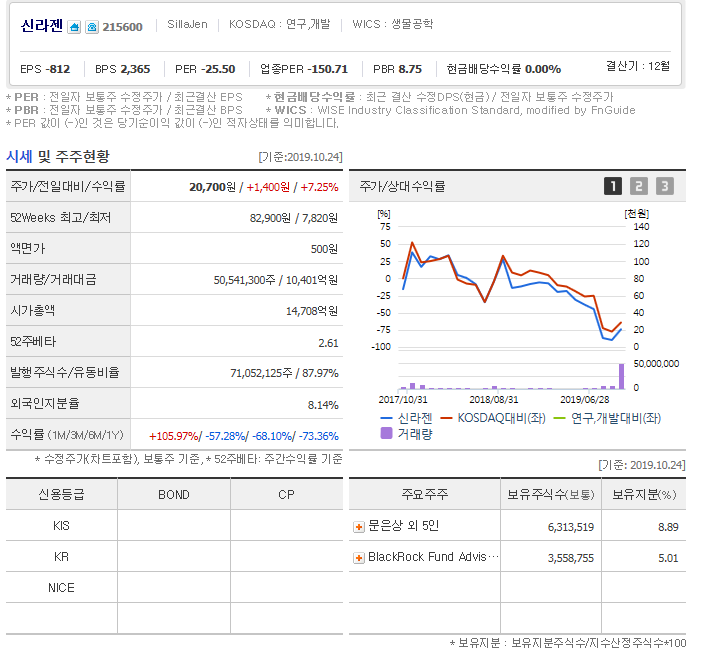The height and width of the screenshot is (661, 701).
Task: Click the 52Weeks 최고/최저 row label
Action: 60,218
